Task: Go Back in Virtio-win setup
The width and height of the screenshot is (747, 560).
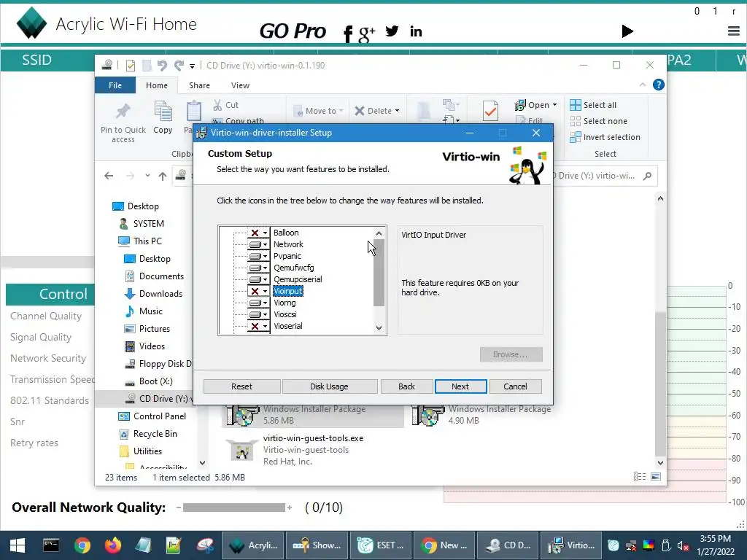Action: click(x=406, y=386)
